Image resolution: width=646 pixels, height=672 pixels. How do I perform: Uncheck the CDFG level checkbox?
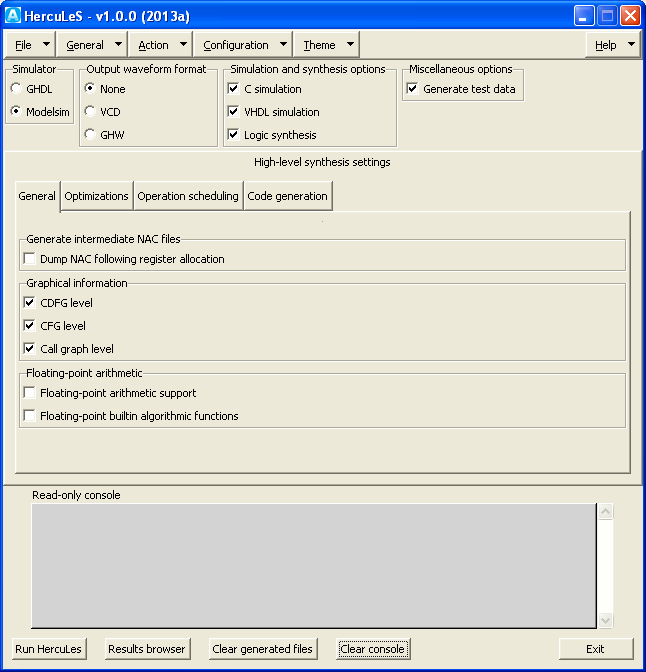[30, 303]
